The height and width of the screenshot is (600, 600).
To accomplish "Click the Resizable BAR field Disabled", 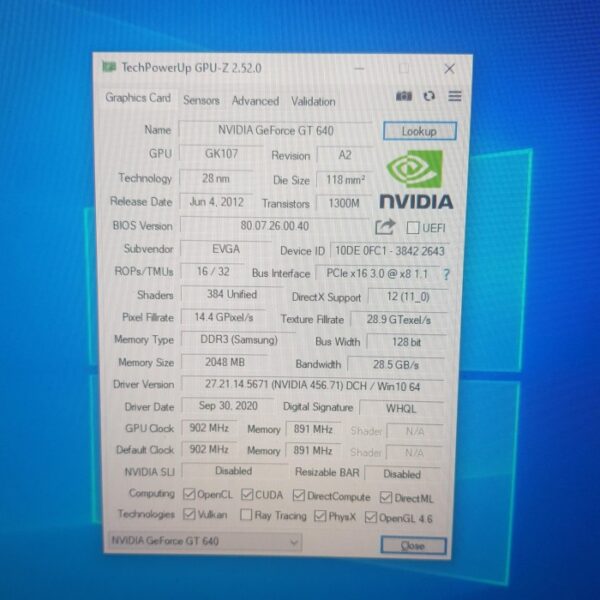I will (402, 474).
